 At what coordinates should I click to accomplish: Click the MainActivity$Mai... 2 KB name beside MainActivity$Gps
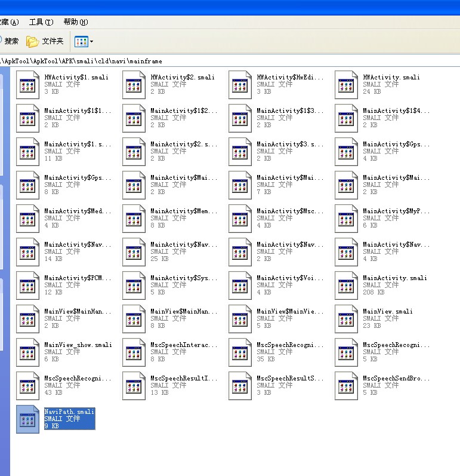tap(184, 177)
